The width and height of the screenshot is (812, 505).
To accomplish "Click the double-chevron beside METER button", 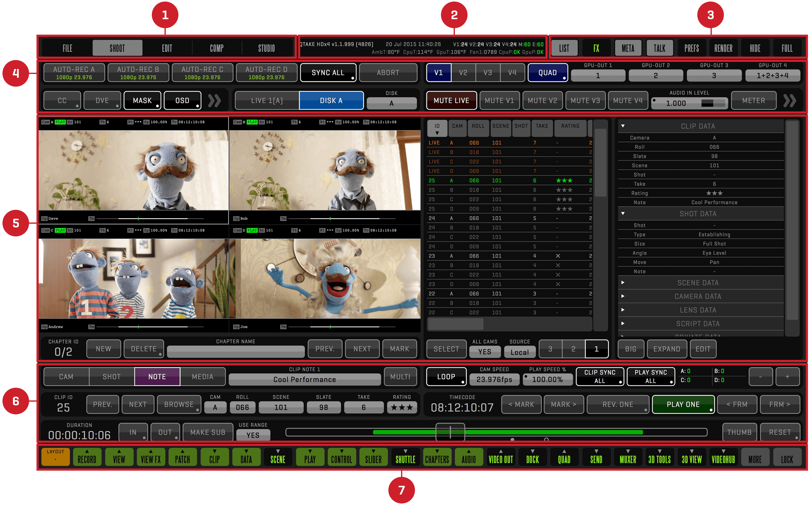I will [x=789, y=101].
